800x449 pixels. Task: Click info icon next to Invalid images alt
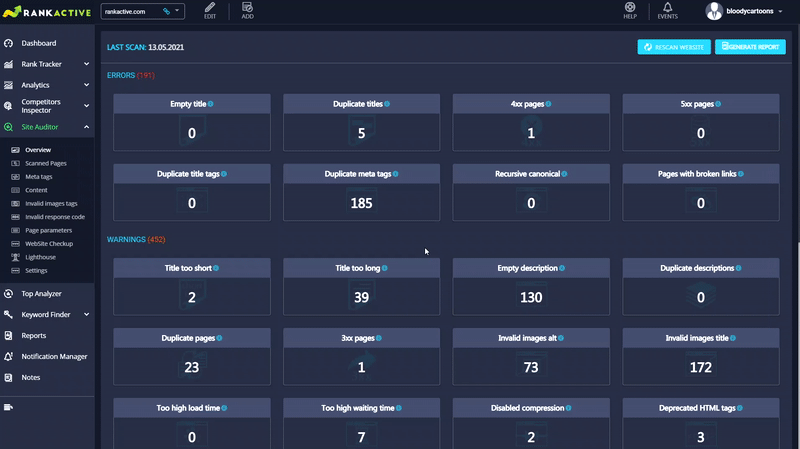pos(561,338)
